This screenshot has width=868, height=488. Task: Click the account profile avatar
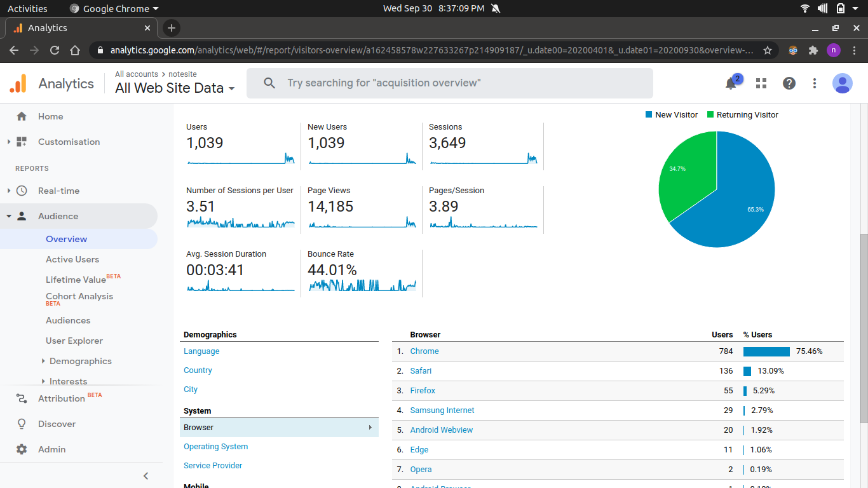coord(843,83)
